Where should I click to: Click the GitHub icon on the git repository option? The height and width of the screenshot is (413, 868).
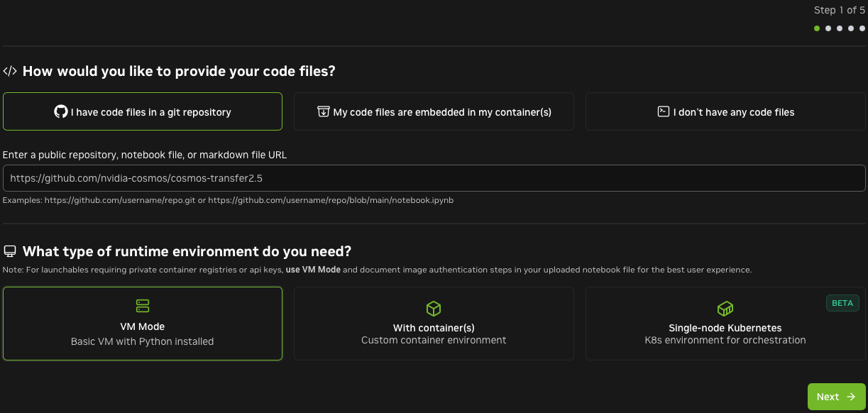pyautogui.click(x=60, y=111)
